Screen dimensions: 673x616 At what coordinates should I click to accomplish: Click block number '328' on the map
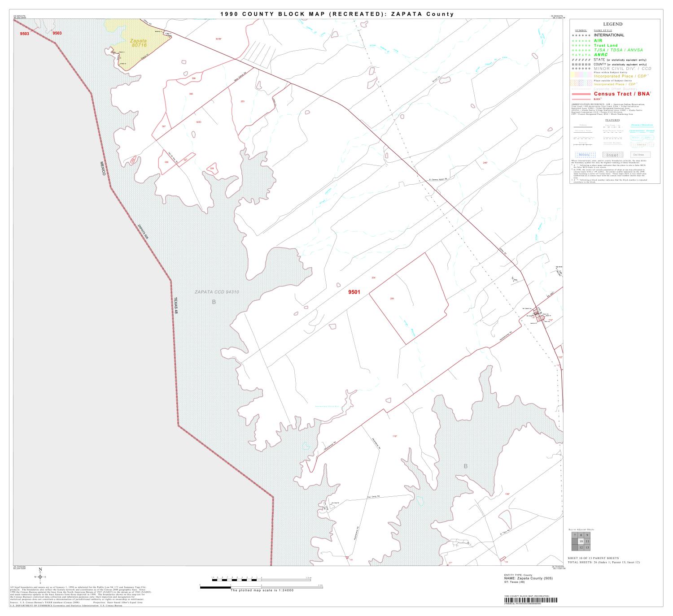point(212,169)
